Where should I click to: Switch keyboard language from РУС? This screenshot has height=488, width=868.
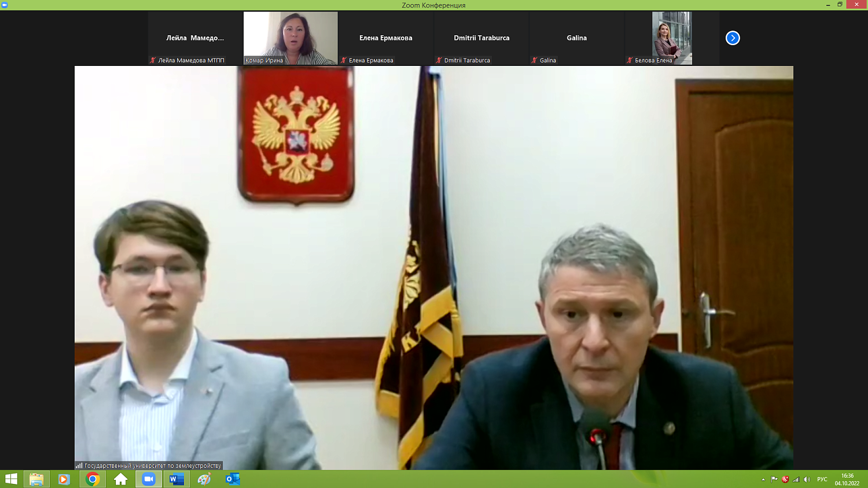click(x=822, y=479)
